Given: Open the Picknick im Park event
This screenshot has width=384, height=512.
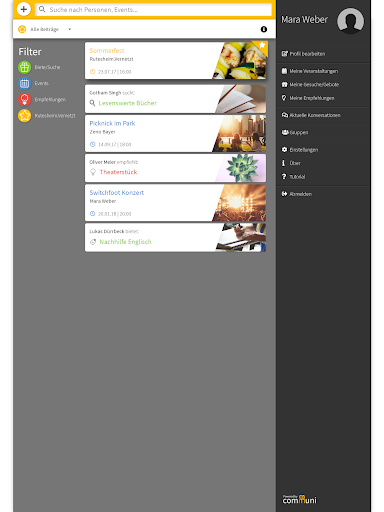Looking at the screenshot, I should point(112,123).
